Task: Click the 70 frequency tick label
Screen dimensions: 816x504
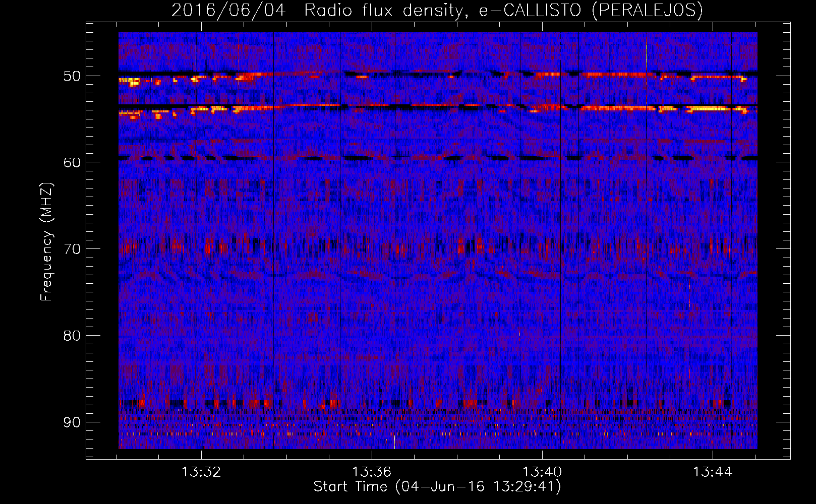Action: [72, 249]
